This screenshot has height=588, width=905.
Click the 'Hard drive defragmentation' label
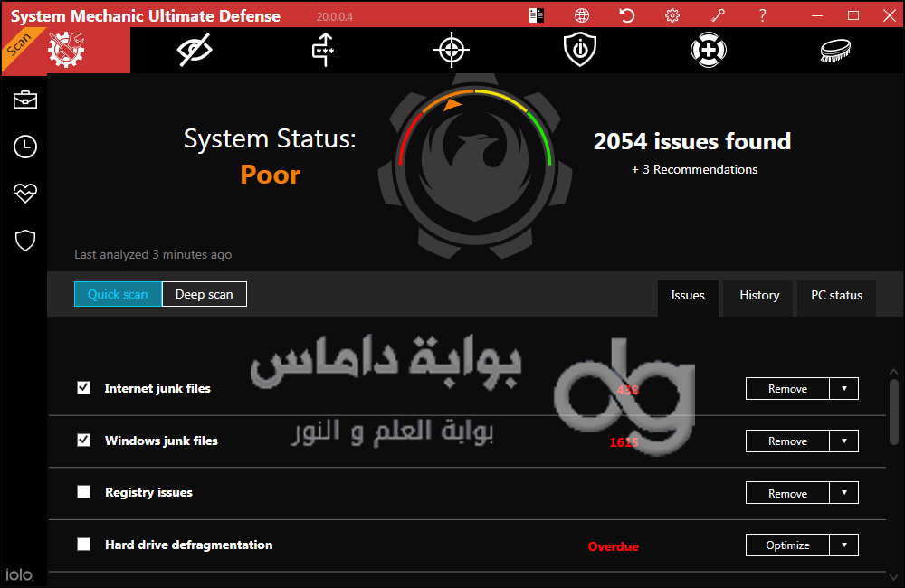tap(189, 545)
